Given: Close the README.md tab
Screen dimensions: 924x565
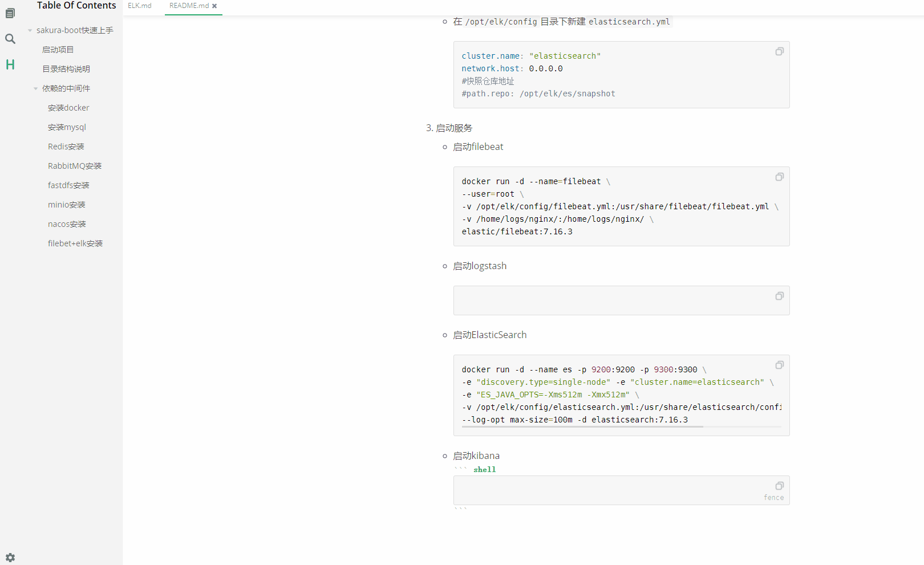Looking at the screenshot, I should pos(215,6).
